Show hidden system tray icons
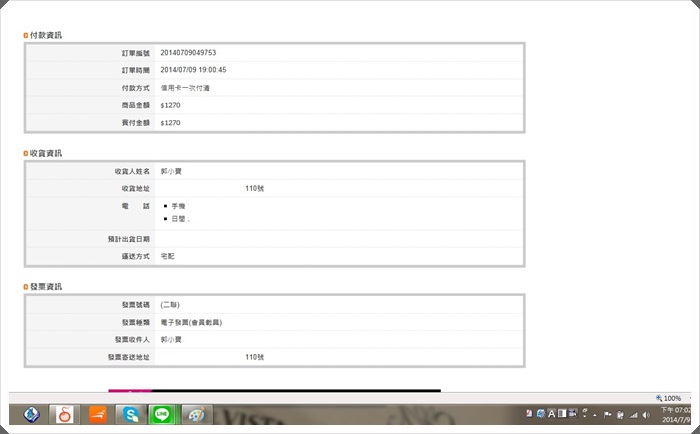This screenshot has height=434, width=700. pos(596,413)
